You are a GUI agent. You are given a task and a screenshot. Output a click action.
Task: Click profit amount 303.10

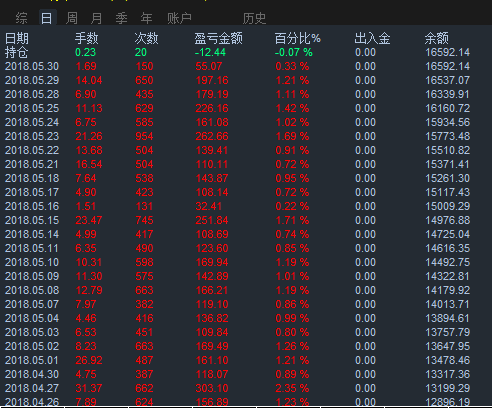212,388
